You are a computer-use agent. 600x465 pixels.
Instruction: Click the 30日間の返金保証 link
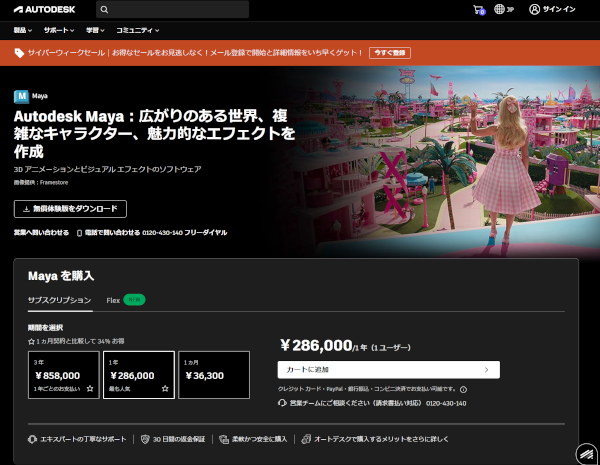173,439
